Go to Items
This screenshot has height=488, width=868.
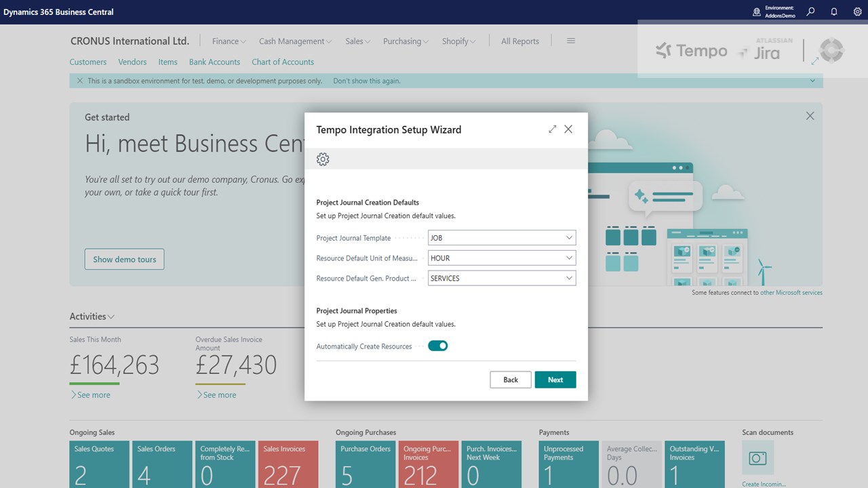pyautogui.click(x=167, y=62)
